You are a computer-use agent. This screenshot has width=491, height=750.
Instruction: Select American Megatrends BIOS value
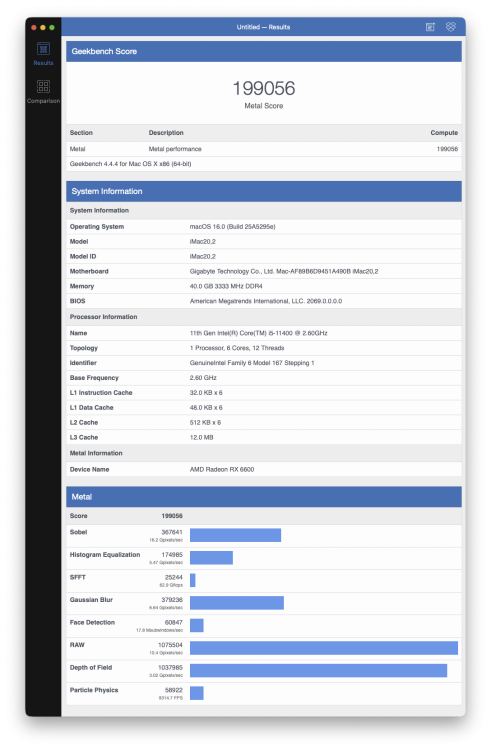pyautogui.click(x=266, y=301)
